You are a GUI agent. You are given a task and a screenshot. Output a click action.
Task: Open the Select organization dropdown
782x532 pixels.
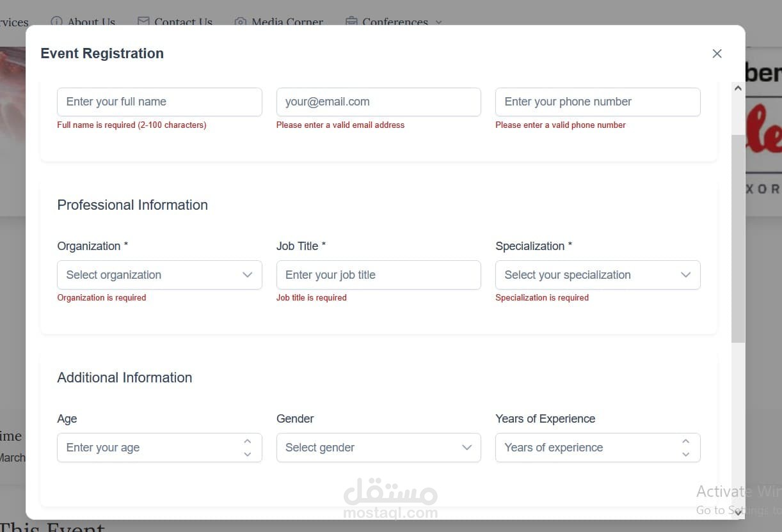[159, 275]
